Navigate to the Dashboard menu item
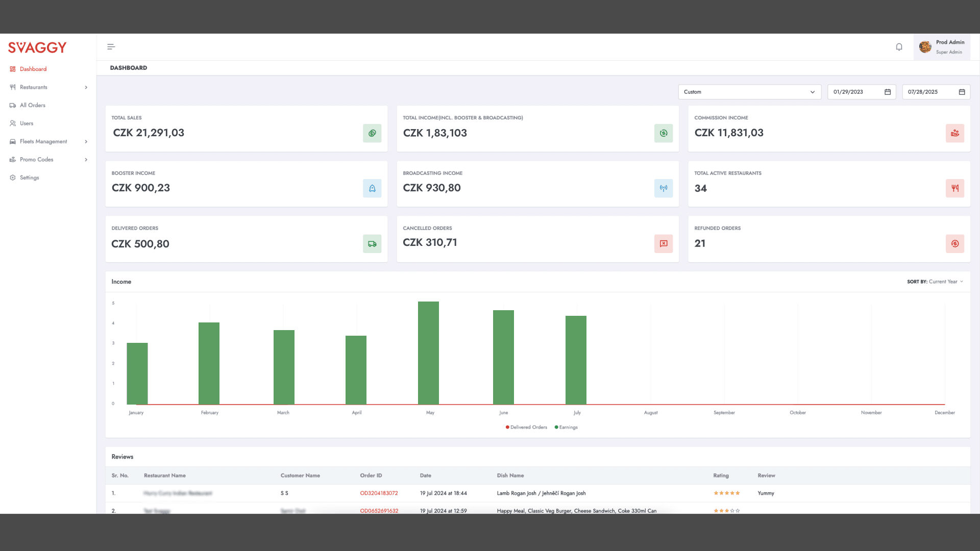Viewport: 980px width, 551px height. [33, 69]
